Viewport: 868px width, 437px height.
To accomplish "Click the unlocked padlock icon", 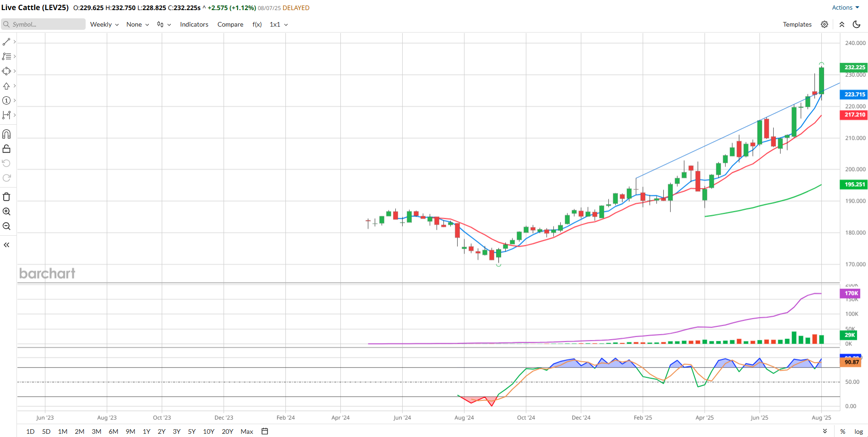I will tap(6, 149).
